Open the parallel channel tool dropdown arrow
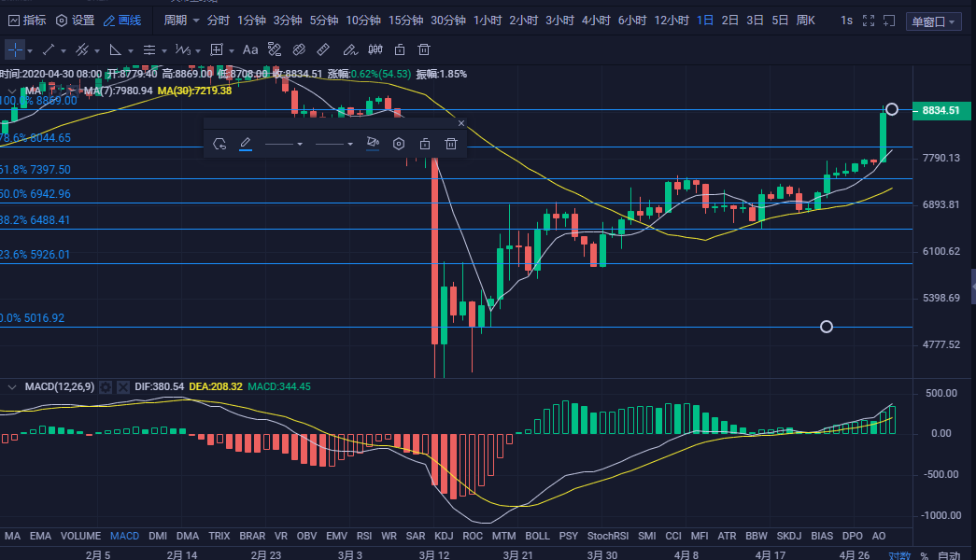The height and width of the screenshot is (560, 976). (x=97, y=51)
